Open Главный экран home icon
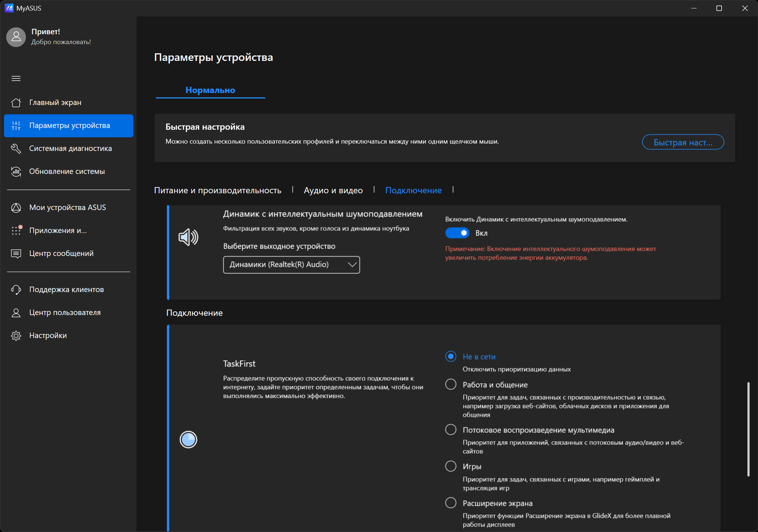The width and height of the screenshot is (758, 532). 16,102
